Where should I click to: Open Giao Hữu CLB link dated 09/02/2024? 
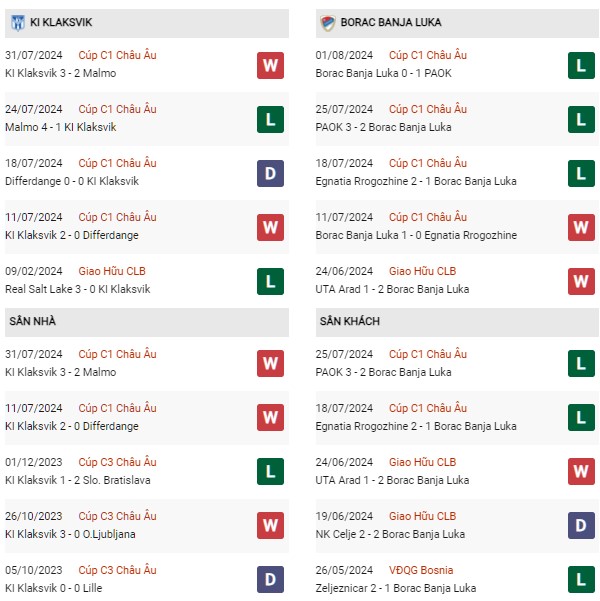[112, 271]
